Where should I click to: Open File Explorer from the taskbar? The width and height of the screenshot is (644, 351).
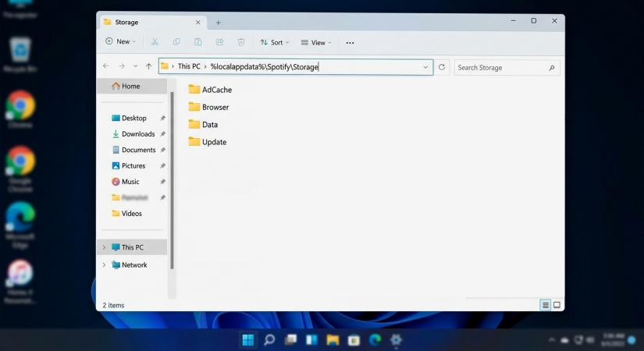(x=333, y=340)
